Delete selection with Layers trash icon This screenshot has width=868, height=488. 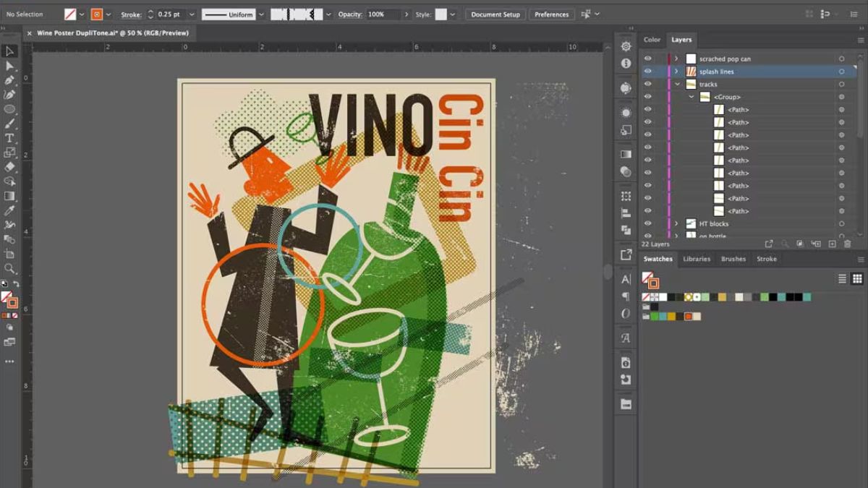(847, 244)
